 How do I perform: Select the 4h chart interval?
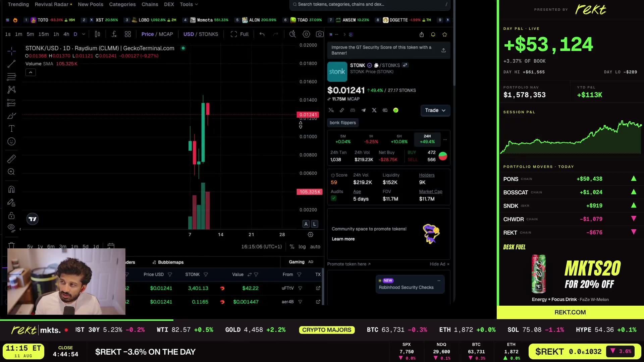click(66, 34)
